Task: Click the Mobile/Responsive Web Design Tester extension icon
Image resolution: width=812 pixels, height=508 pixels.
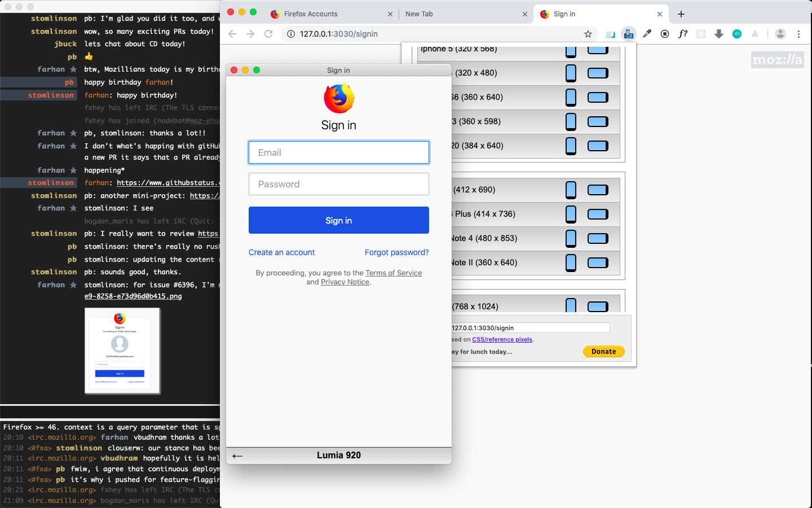Action: pyautogui.click(x=628, y=34)
